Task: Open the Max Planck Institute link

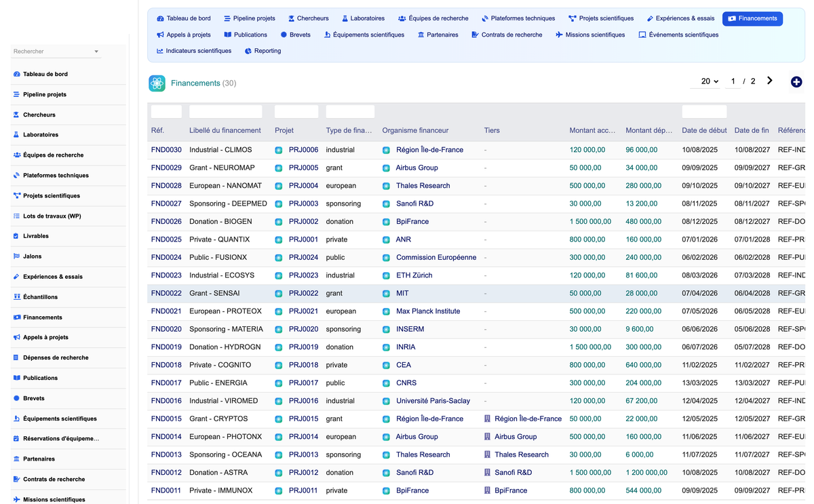Action: (x=428, y=311)
